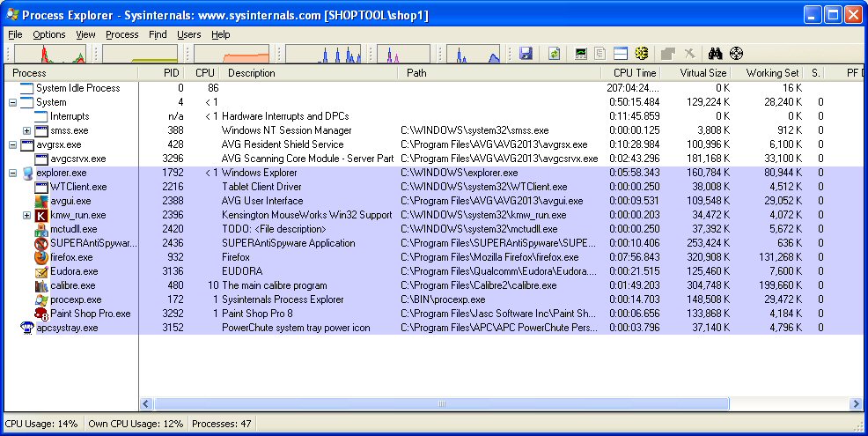Open Find with the binoculars icon
868x436 pixels.
[715, 53]
